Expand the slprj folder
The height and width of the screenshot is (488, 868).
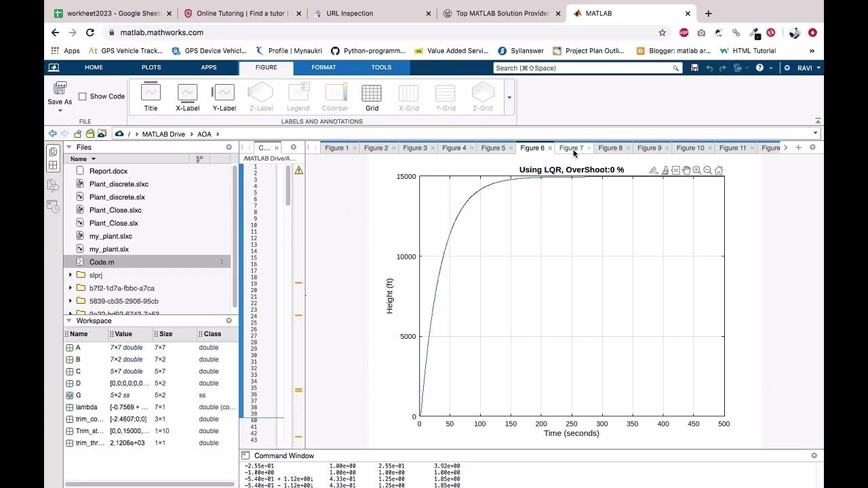tap(71, 275)
